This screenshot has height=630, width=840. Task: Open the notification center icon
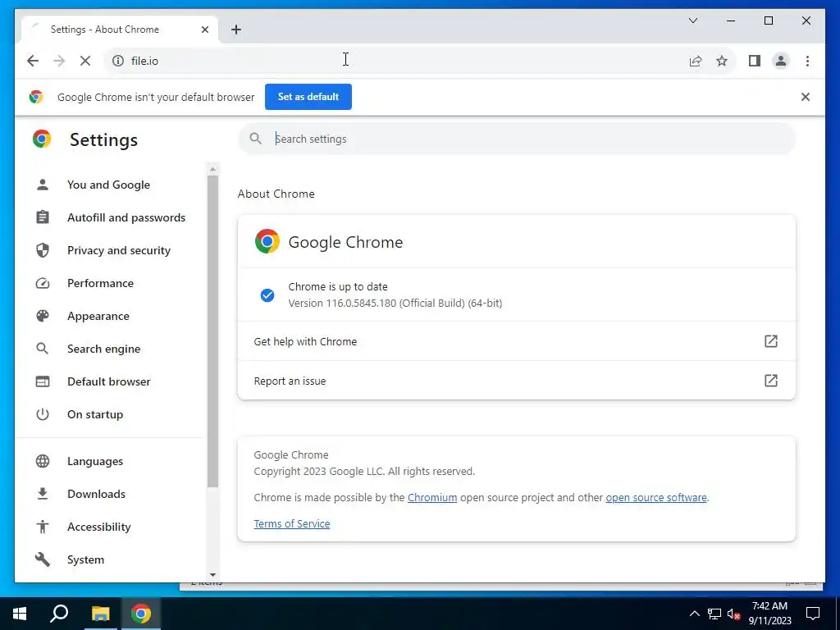[x=813, y=614]
